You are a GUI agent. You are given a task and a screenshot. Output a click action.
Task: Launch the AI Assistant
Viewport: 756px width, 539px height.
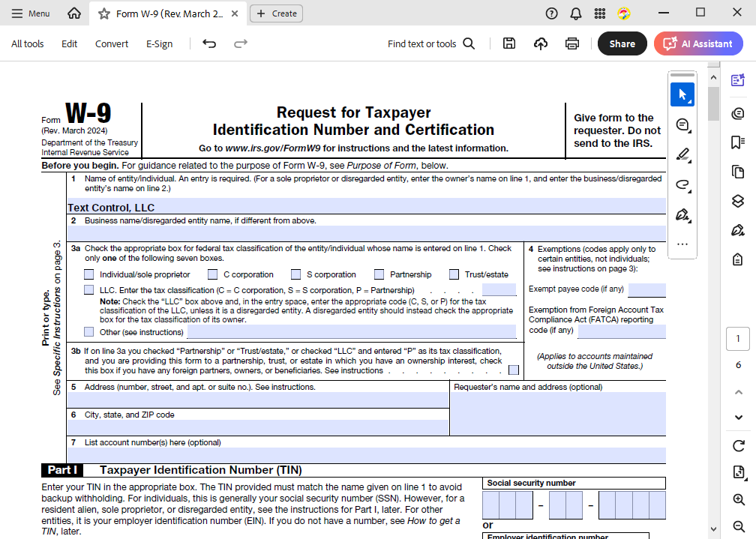click(698, 44)
